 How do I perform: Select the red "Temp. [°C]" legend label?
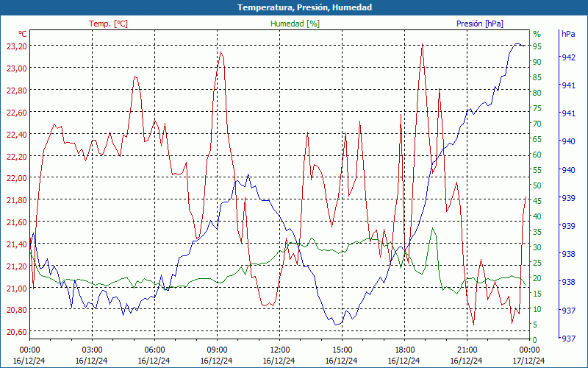click(x=108, y=24)
